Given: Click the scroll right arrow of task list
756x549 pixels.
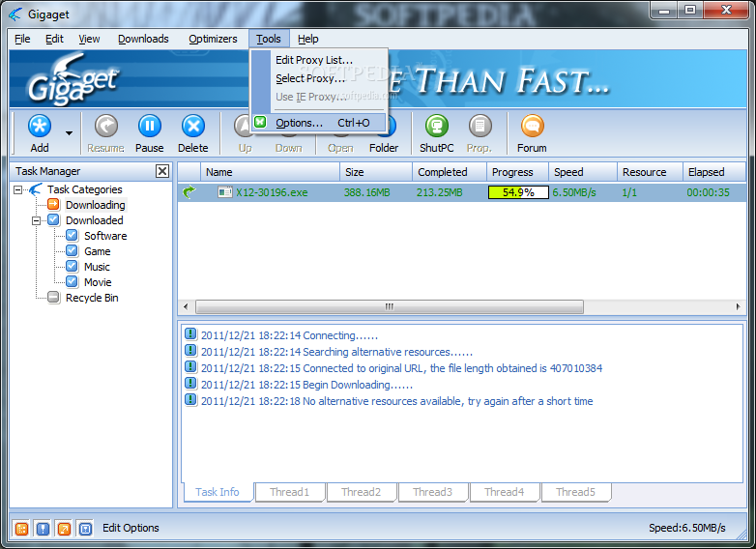Looking at the screenshot, I should click(739, 306).
